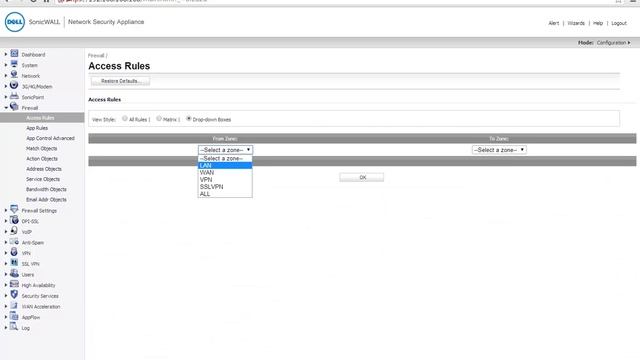Screen dimensions: 640x360
Task: Open the Alert link
Action: point(553,23)
